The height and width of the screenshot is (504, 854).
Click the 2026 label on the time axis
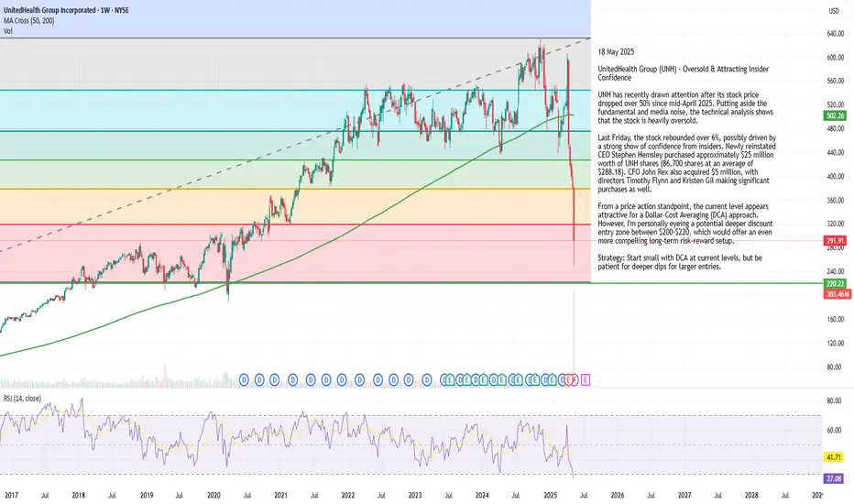(618, 495)
